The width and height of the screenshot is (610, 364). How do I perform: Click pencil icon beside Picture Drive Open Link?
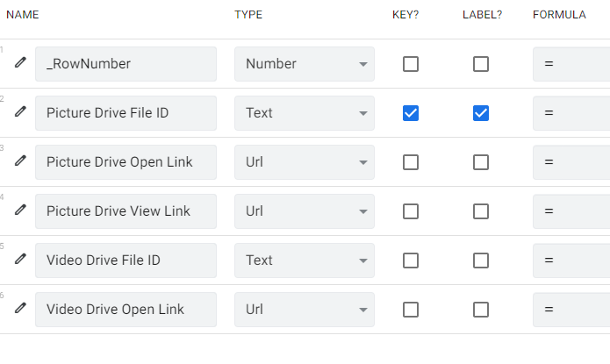20,161
